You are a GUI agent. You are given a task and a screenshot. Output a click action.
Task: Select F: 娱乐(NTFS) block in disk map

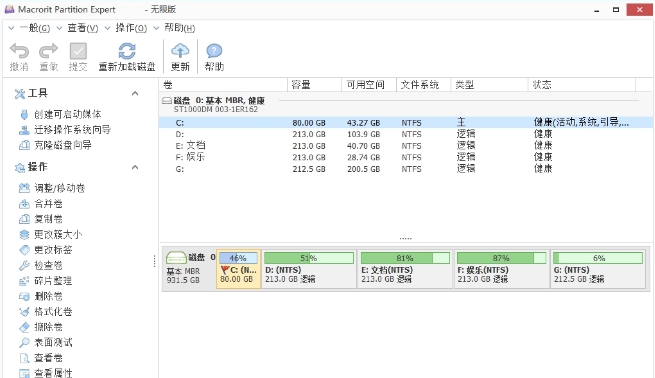pos(501,269)
